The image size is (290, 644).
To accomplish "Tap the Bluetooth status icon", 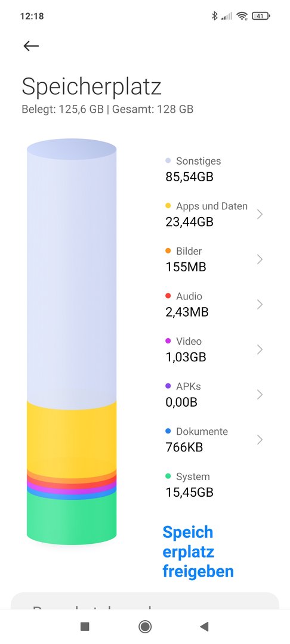I will (214, 16).
